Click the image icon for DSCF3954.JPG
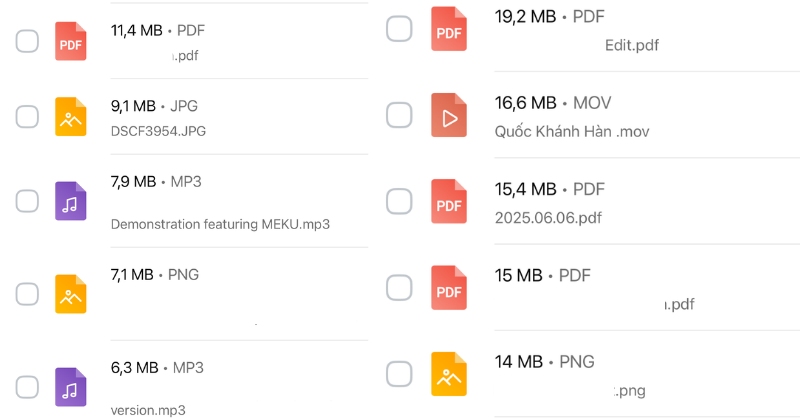 coord(71,117)
